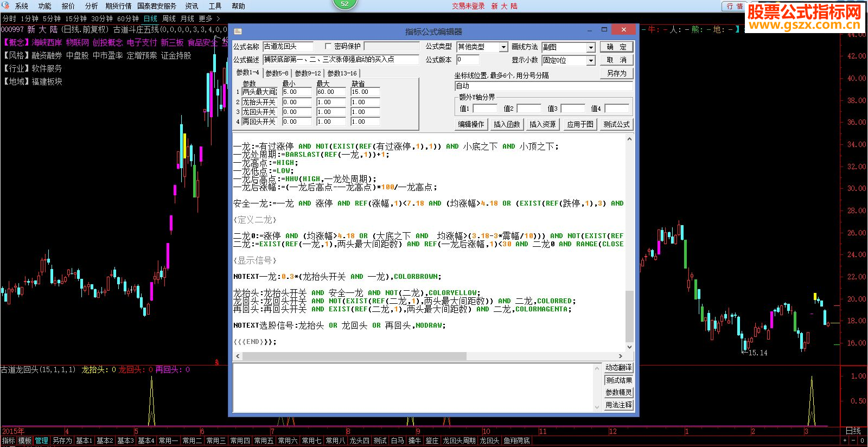This screenshot has height=447, width=868.
Task: Select the 月线 period
Action: tap(187, 18)
